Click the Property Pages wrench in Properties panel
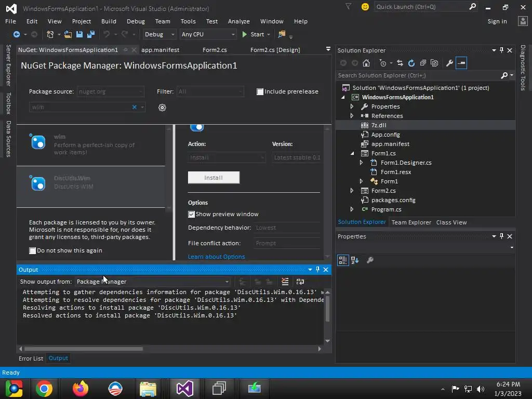The width and height of the screenshot is (532, 399). click(370, 260)
